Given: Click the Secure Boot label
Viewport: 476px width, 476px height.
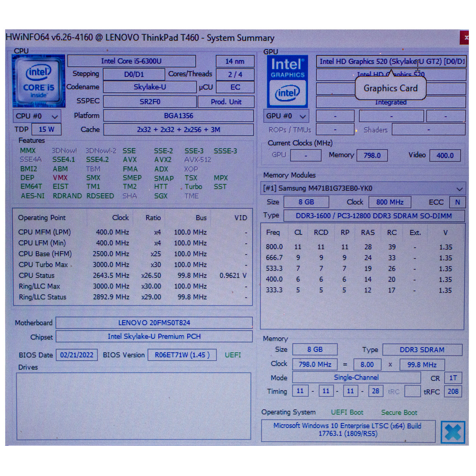Looking at the screenshot, I should coord(399,412).
